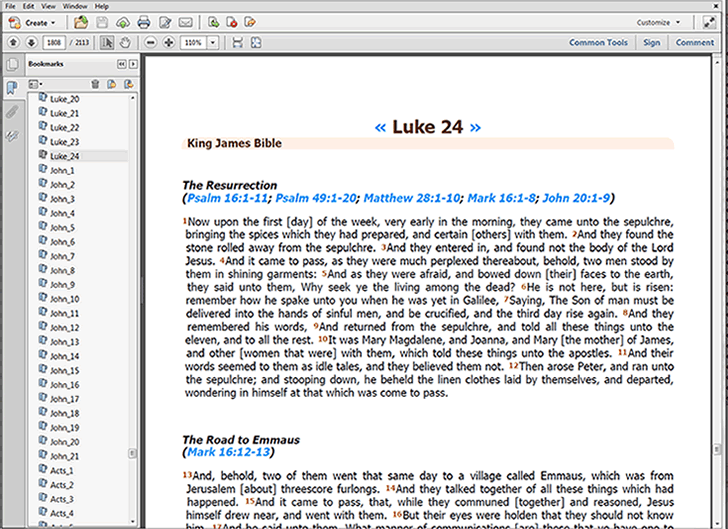Open the Mark 16:1-8 link

[501, 198]
